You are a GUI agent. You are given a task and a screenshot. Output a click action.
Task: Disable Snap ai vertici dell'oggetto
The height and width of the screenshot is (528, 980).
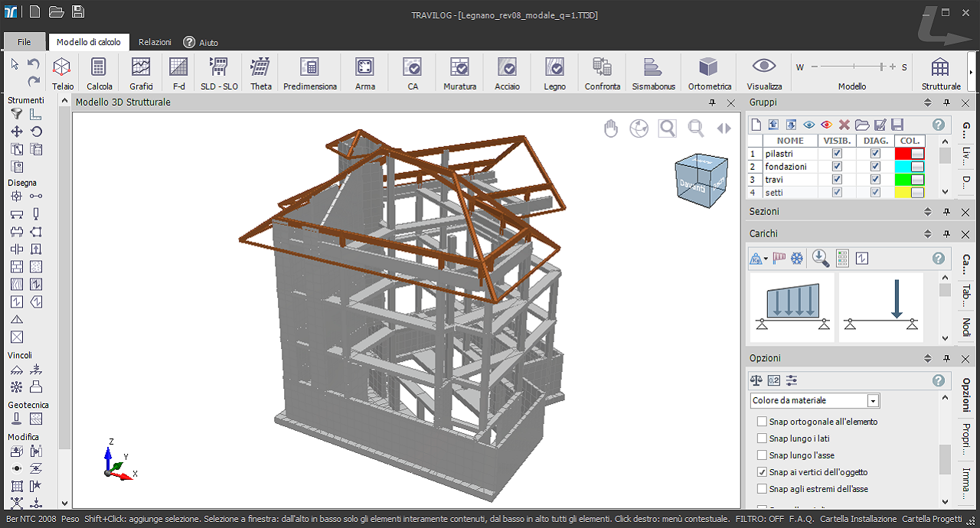[762, 472]
